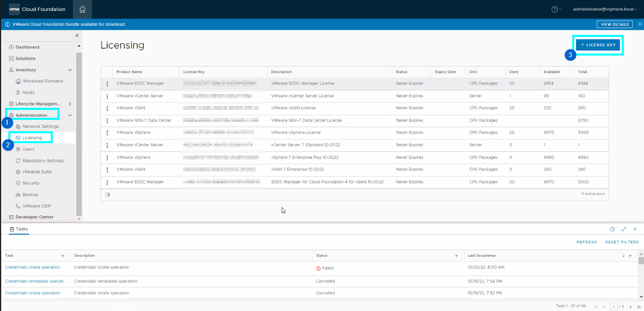The image size is (644, 311).
Task: Open Workload Domains
Action: 42,81
